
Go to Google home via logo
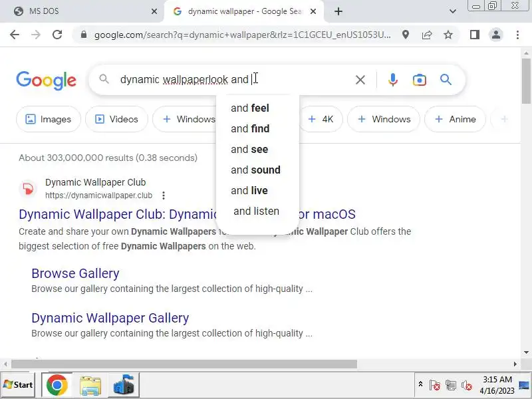click(x=46, y=80)
